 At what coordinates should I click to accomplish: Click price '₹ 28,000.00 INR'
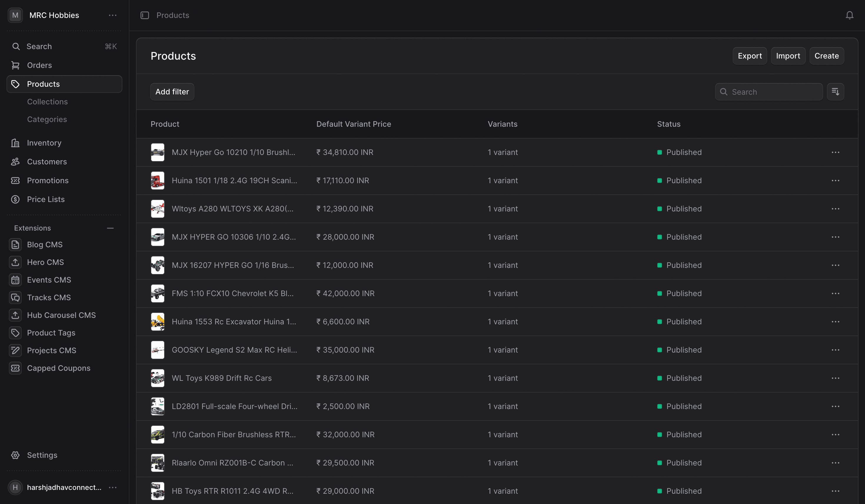tap(345, 237)
